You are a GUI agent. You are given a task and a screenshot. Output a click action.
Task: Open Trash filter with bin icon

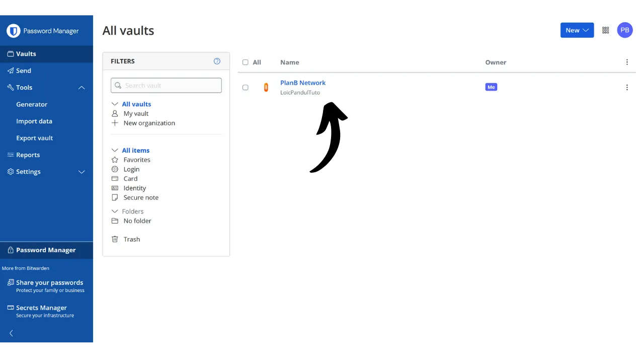coord(131,239)
